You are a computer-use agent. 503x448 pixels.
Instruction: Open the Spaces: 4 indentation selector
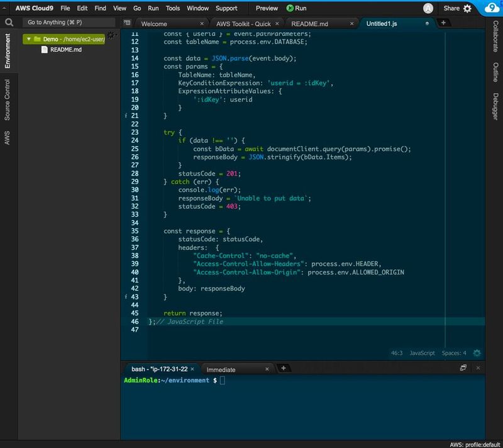click(x=453, y=353)
